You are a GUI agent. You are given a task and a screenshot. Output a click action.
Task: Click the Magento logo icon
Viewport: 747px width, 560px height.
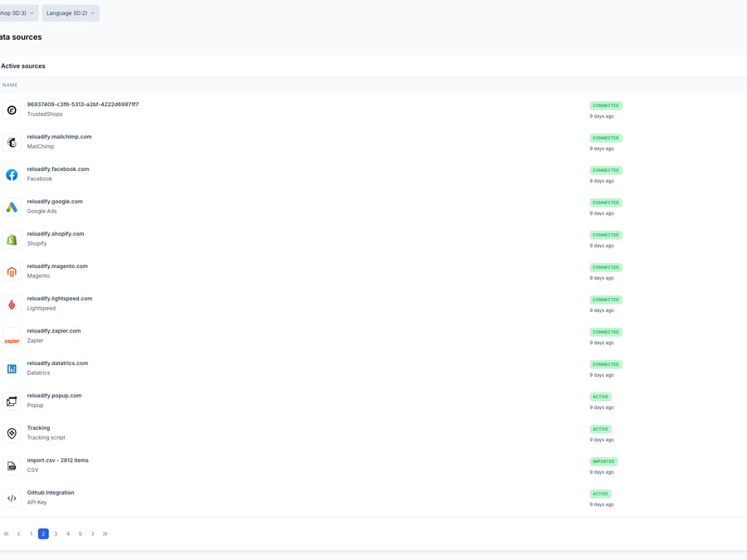pyautogui.click(x=11, y=271)
